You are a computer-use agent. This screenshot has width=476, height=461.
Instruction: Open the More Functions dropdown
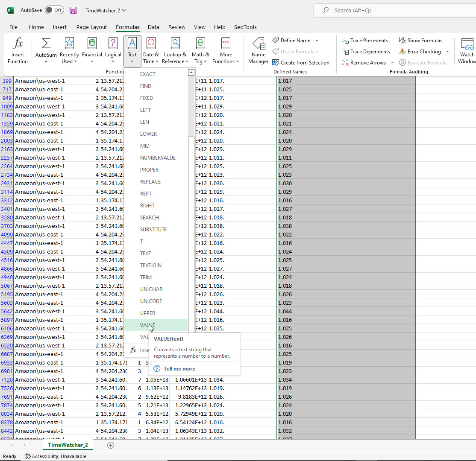226,50
